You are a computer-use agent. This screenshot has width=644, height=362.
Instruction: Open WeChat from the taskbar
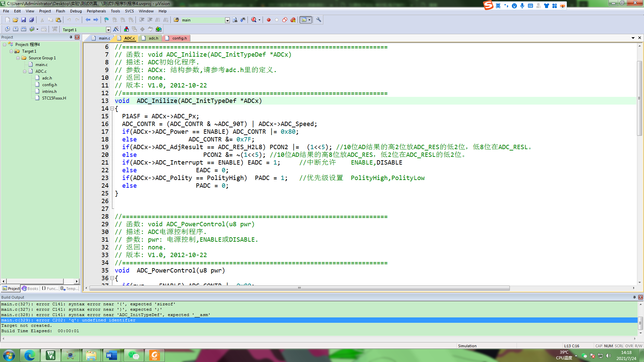pos(133,355)
